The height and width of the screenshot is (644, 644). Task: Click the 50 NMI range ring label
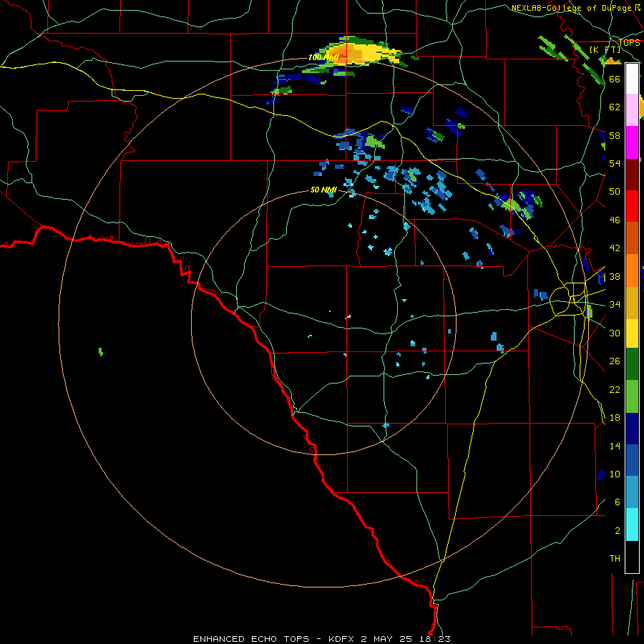323,190
